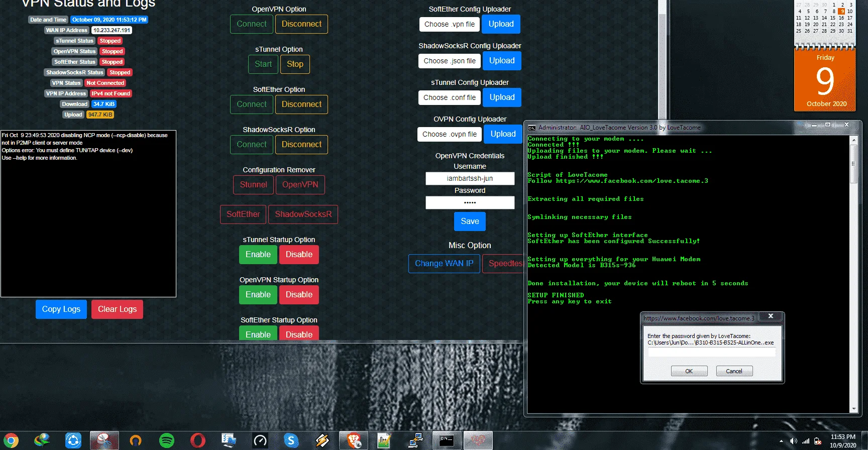
Task: Choose a .vpn file for SoftEther
Action: (450, 24)
